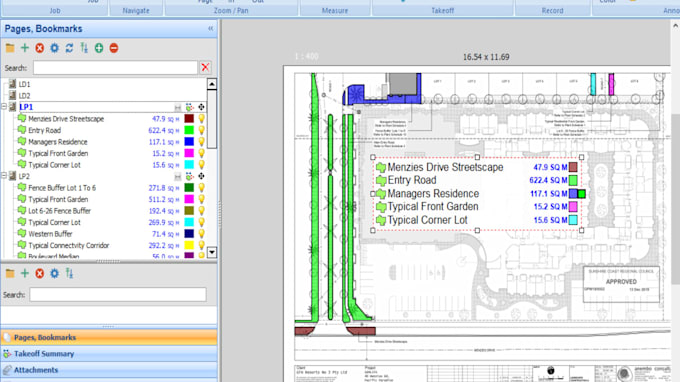Select the Managers Residence tree item
This screenshot has width=680, height=382.
click(58, 142)
